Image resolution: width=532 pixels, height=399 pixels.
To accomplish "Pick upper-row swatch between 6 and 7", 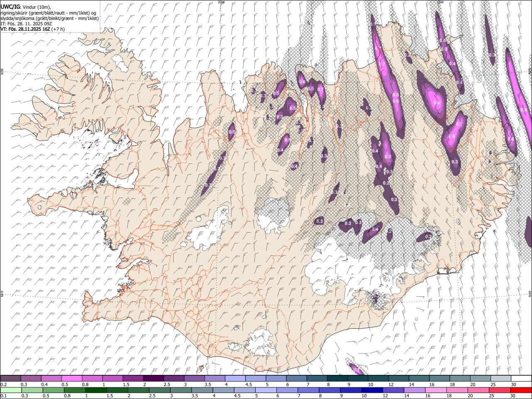I will pyautogui.click(x=296, y=379).
